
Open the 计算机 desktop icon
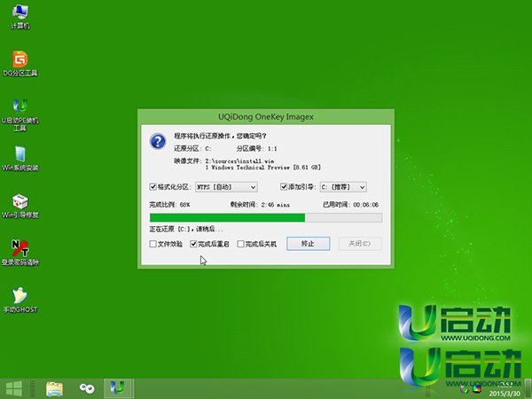pyautogui.click(x=20, y=17)
